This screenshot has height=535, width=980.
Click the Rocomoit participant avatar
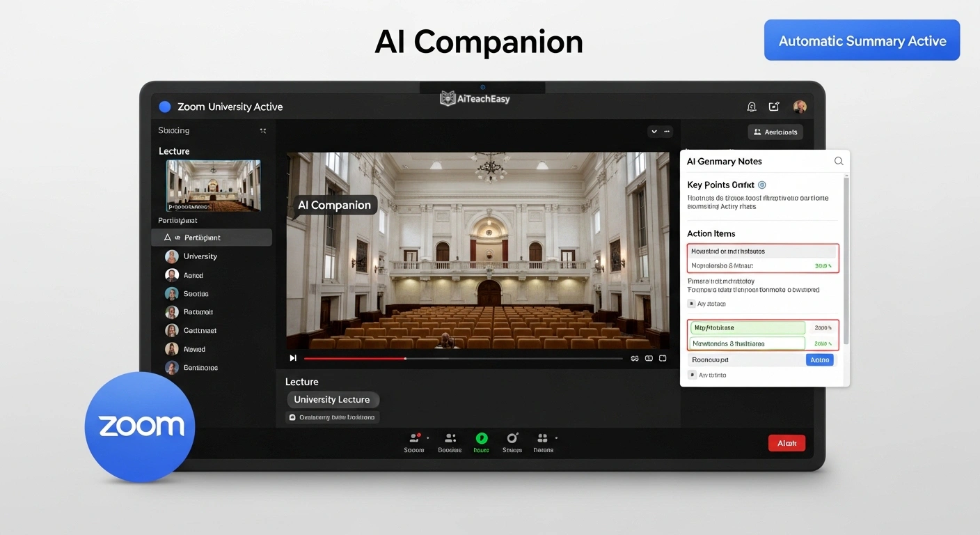(172, 312)
